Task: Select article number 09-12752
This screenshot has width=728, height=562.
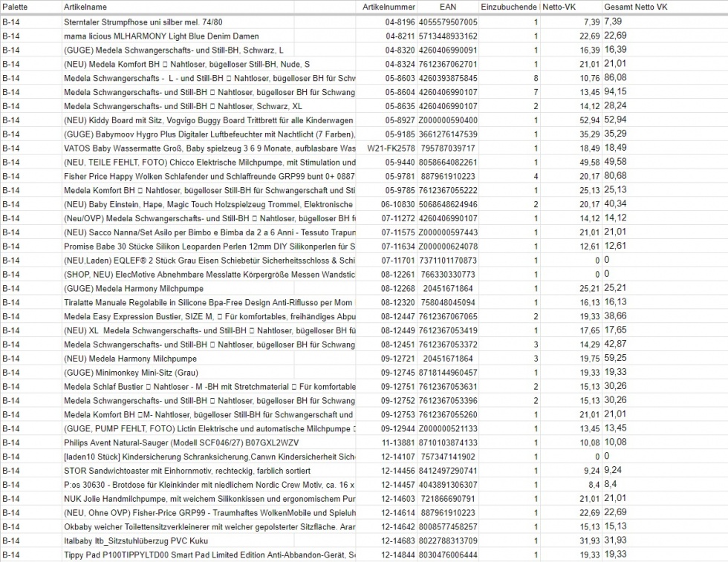Action: point(398,400)
